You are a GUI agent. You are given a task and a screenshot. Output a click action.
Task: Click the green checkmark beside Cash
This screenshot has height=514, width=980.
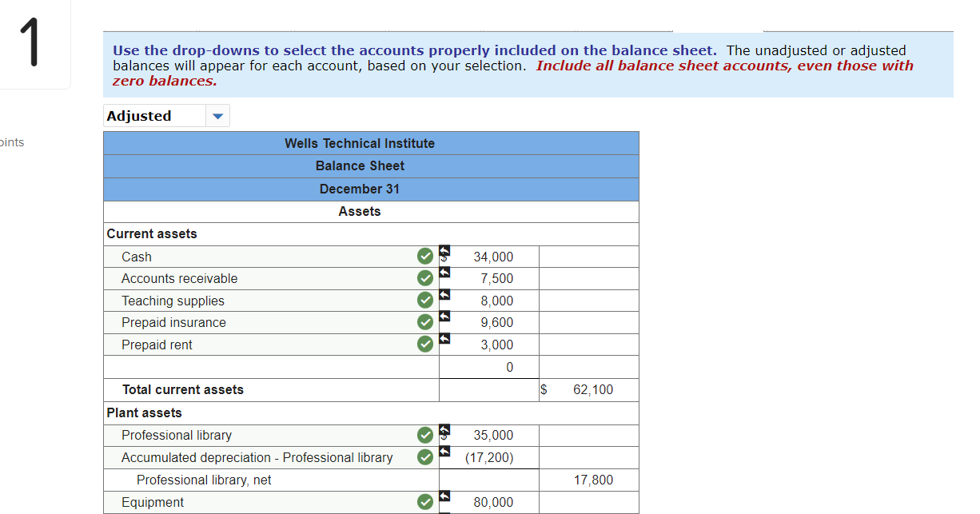click(x=424, y=256)
